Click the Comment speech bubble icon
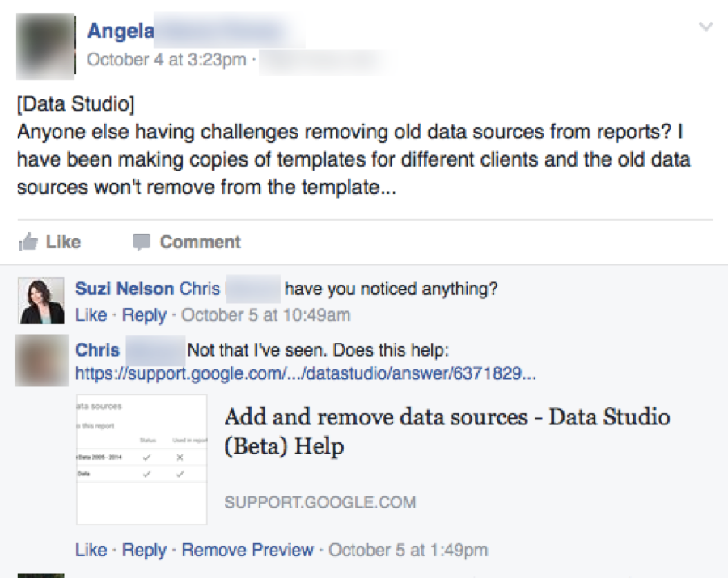The width and height of the screenshot is (728, 578). click(142, 243)
